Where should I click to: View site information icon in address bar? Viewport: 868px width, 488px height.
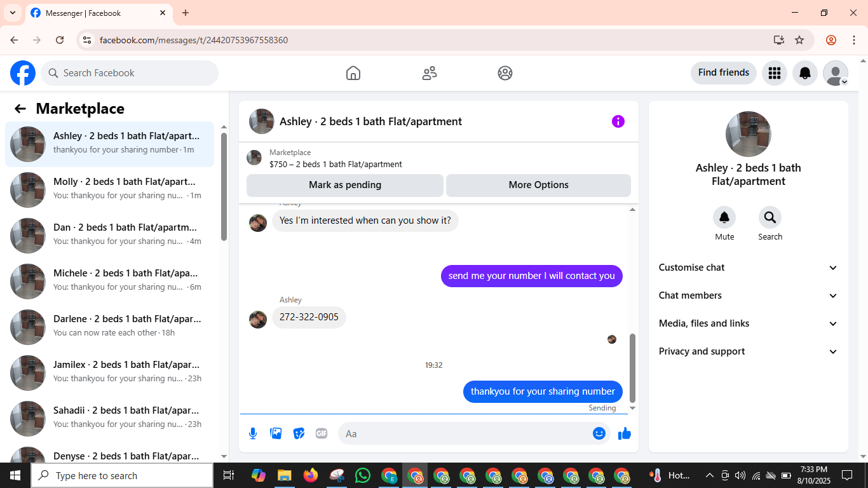coord(87,40)
